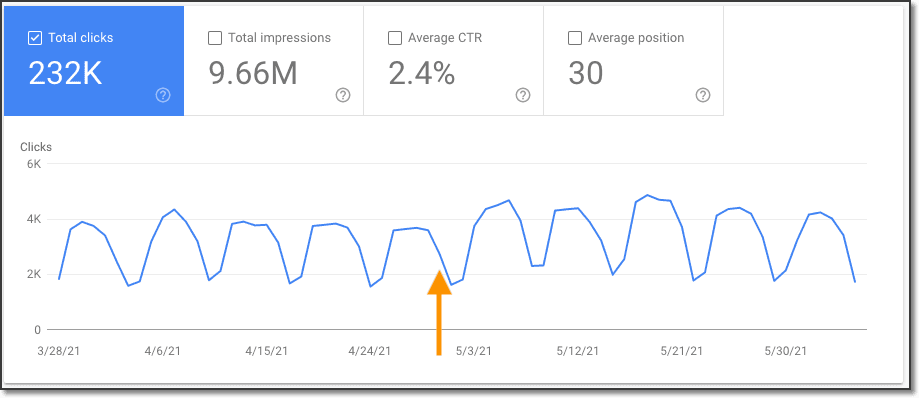
Task: Click the 6K axis label
Action: tap(33, 164)
